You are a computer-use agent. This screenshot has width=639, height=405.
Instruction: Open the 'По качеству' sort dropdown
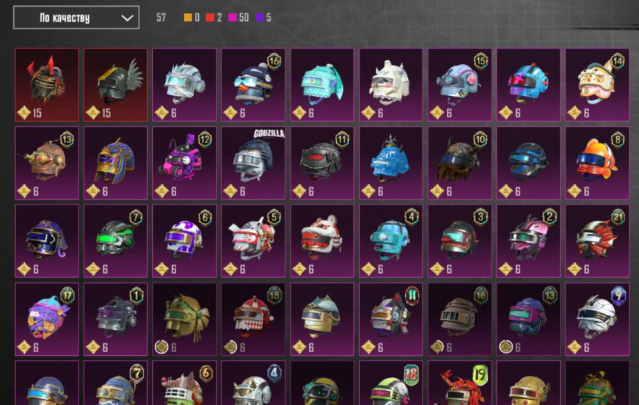76,18
